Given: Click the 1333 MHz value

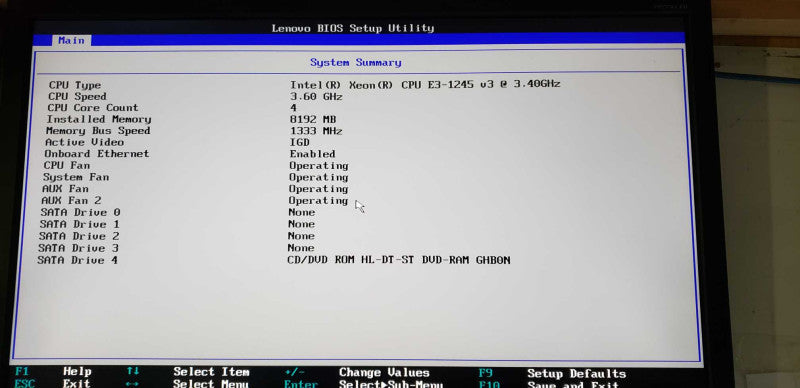Looking at the screenshot, I should [x=316, y=131].
